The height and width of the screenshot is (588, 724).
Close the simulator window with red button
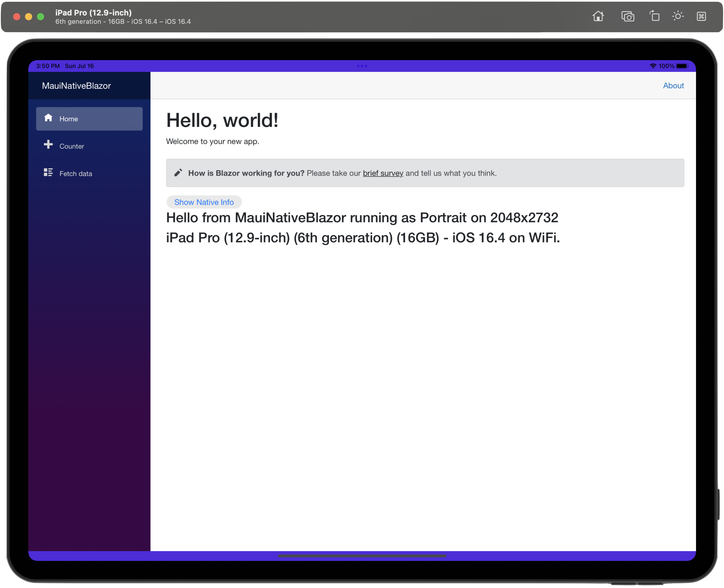pos(17,17)
